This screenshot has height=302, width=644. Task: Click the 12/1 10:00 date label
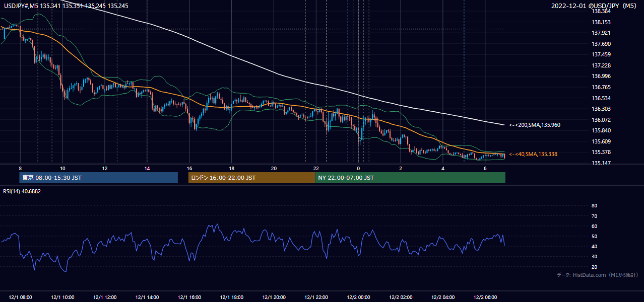62,297
